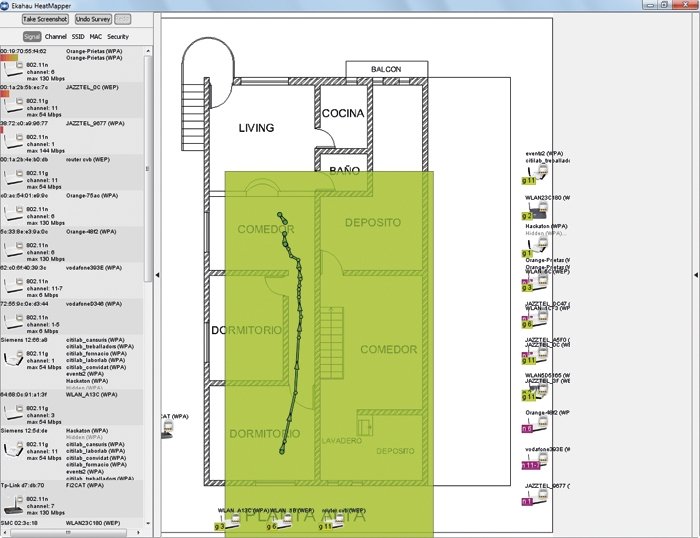Switch to the Security view tab
Screen dimensions: 700x538
pos(118,37)
